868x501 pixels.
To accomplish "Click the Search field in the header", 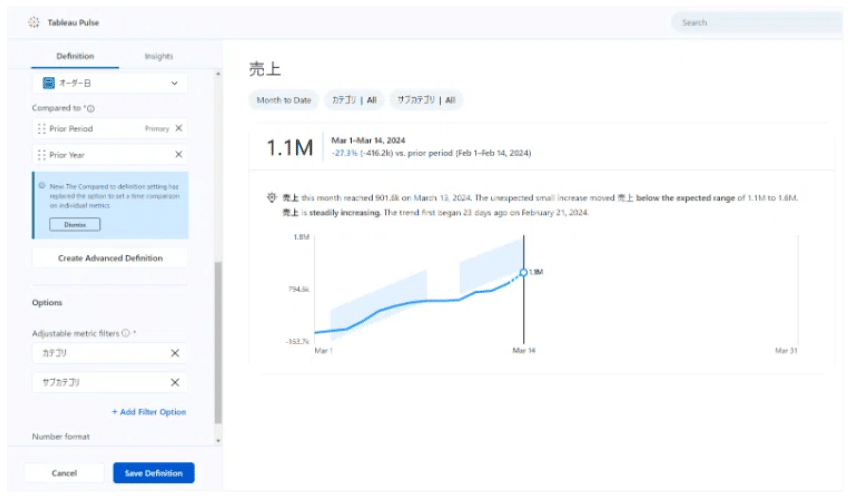I will (756, 22).
